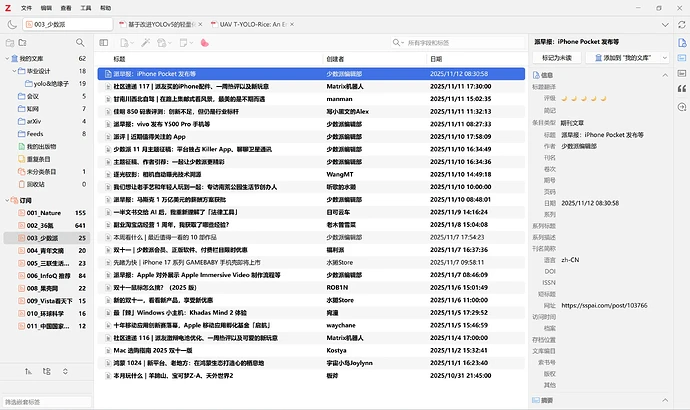
Task: Open dropdown arrow beside 添加到我的文库
Action: tap(664, 58)
